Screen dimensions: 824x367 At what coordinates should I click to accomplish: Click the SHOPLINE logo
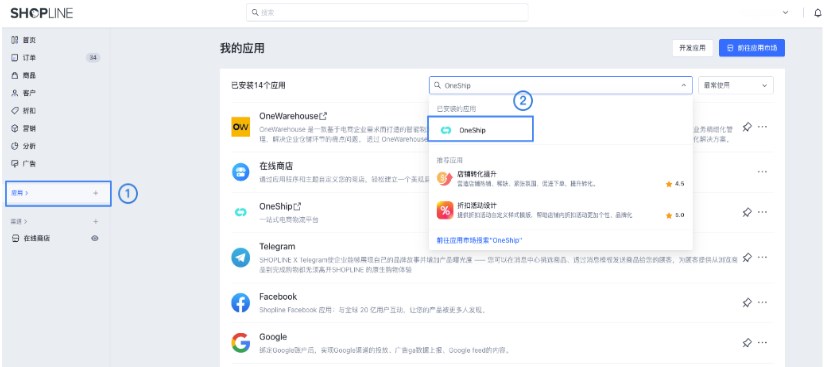pos(42,13)
